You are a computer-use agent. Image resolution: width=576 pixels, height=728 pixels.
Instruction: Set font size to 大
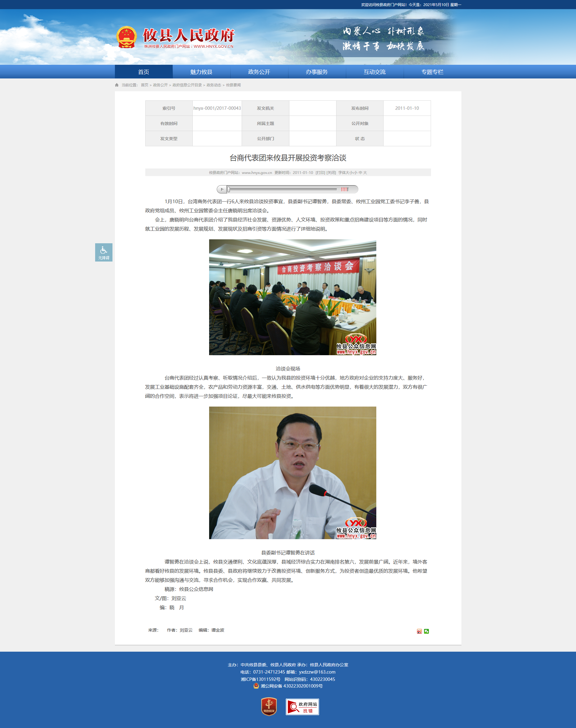tap(365, 173)
